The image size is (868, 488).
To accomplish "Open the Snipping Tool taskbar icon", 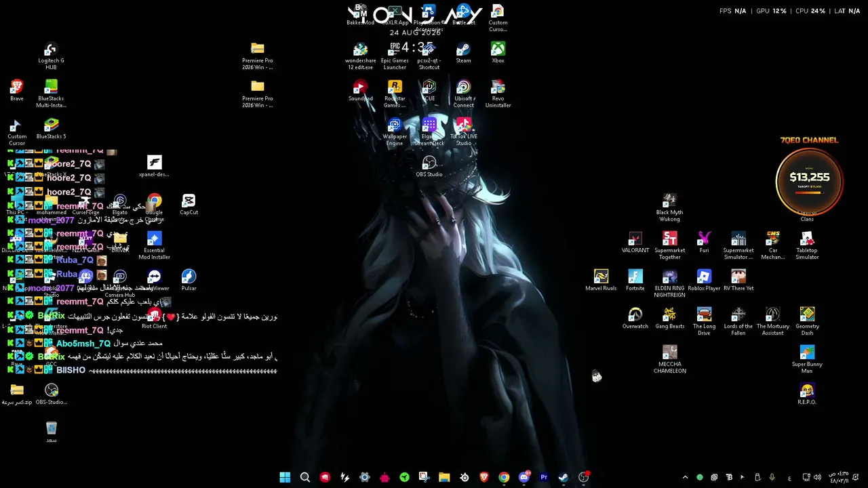I will 424,477.
